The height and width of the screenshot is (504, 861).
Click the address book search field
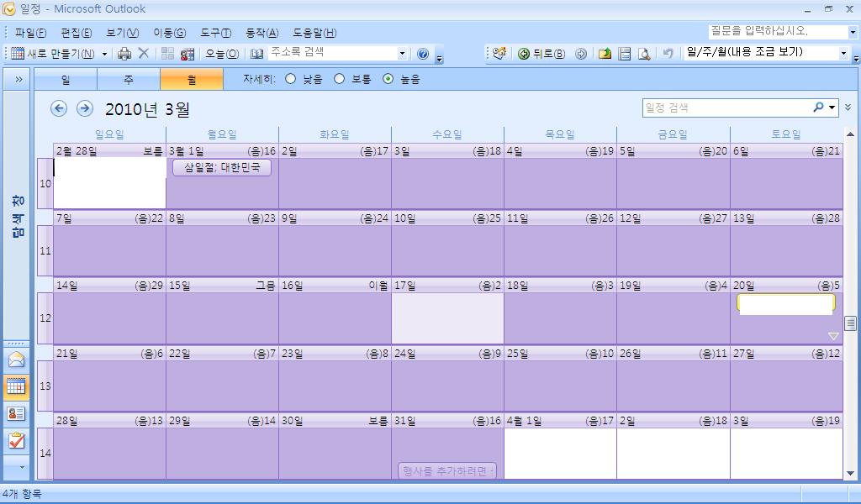tap(333, 53)
